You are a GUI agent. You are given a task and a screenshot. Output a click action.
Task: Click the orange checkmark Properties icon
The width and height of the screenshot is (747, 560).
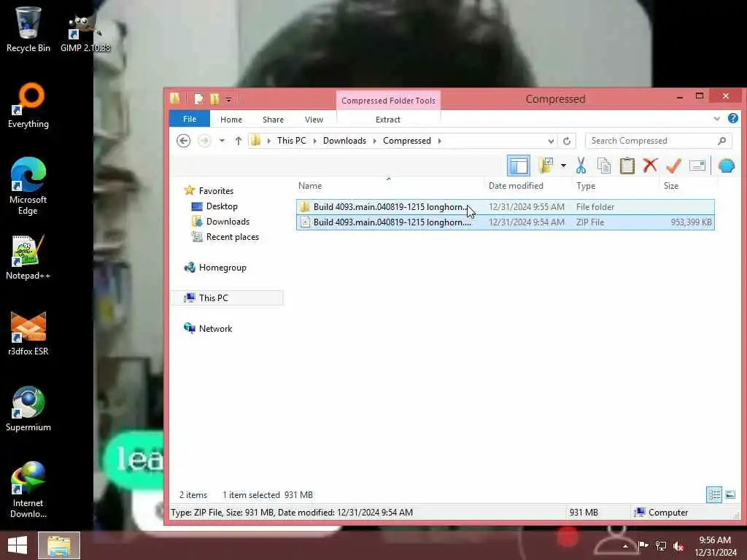click(673, 166)
